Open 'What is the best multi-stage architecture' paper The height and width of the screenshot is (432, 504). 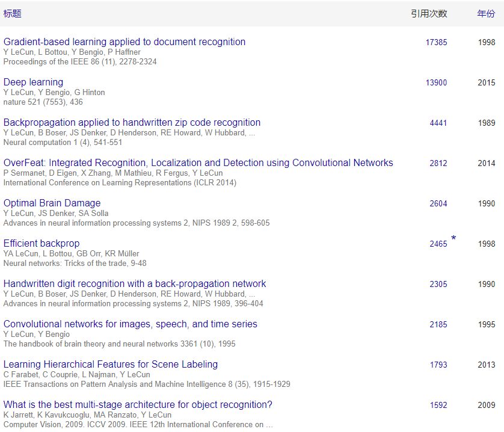[x=138, y=405]
